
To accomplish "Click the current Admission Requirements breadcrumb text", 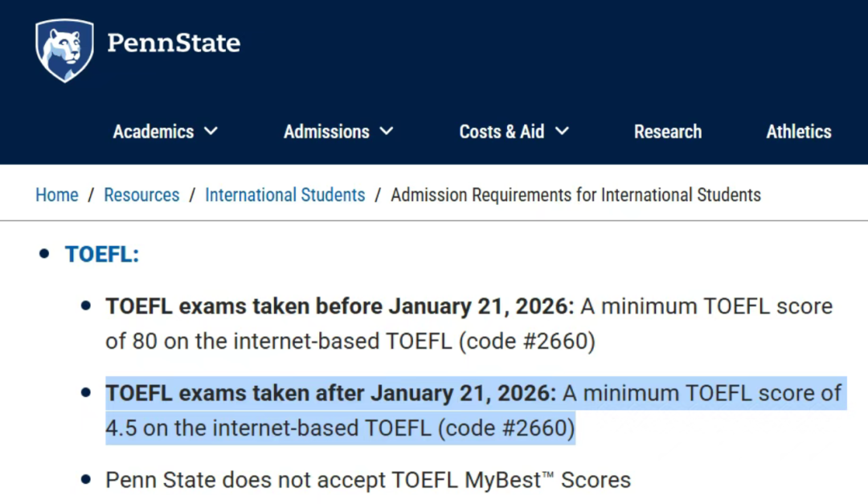I will click(x=575, y=195).
